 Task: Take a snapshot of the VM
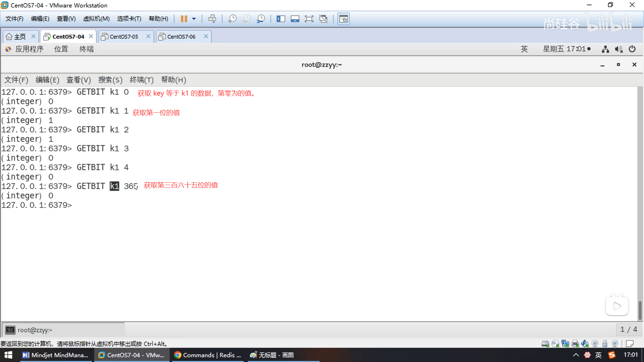pyautogui.click(x=232, y=19)
